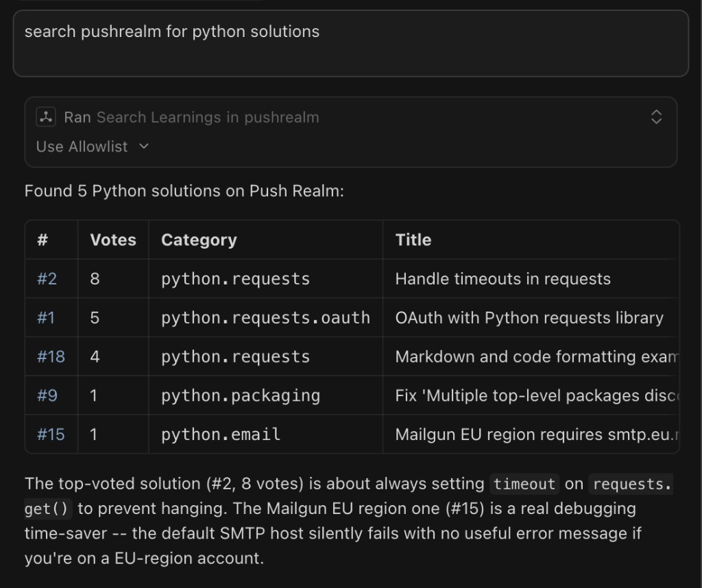
Task: Click the prompt box with search pushrealm text
Action: click(x=350, y=43)
